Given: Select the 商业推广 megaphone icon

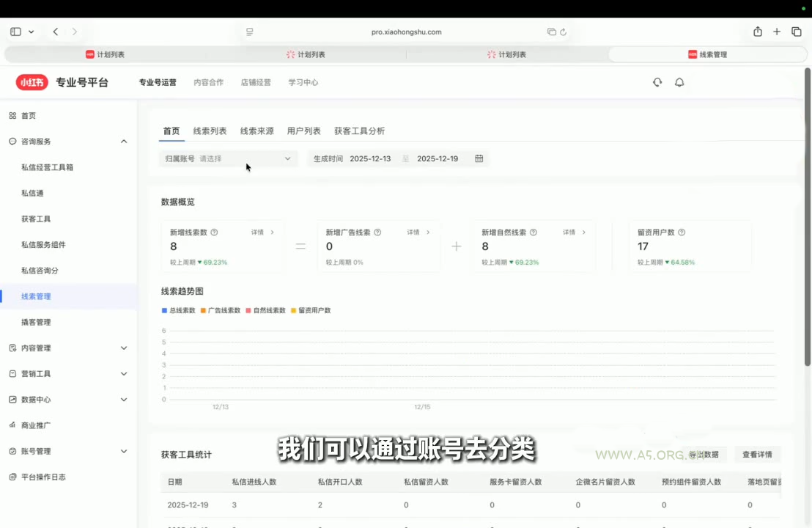Looking at the screenshot, I should click(12, 425).
